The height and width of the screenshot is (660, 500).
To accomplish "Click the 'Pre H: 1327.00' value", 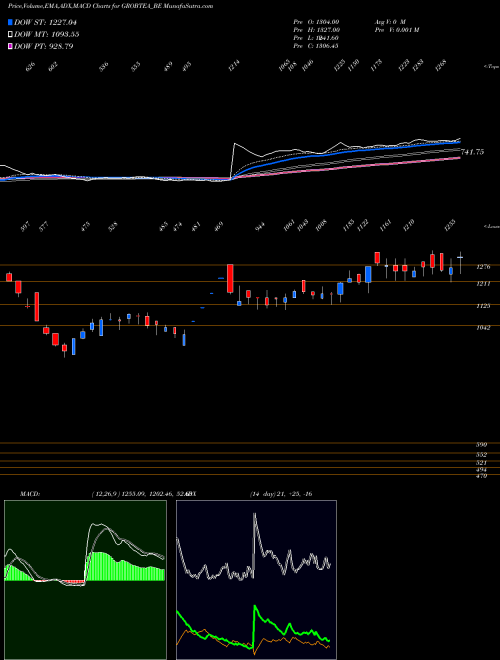I will pos(316,30).
